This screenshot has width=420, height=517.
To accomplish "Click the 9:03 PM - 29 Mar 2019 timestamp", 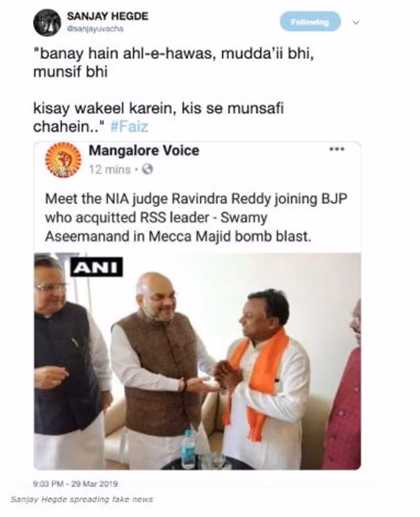I will (x=75, y=484).
